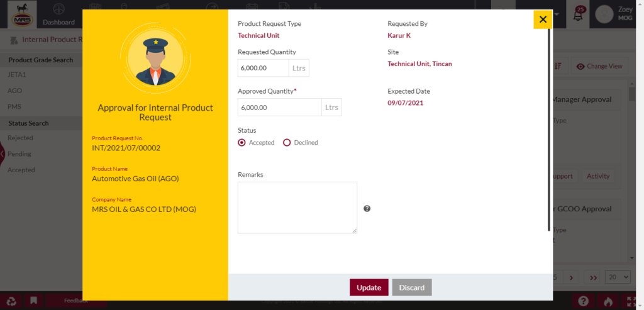The image size is (644, 310).
Task: Click the Activity button on card
Action: 598,176
